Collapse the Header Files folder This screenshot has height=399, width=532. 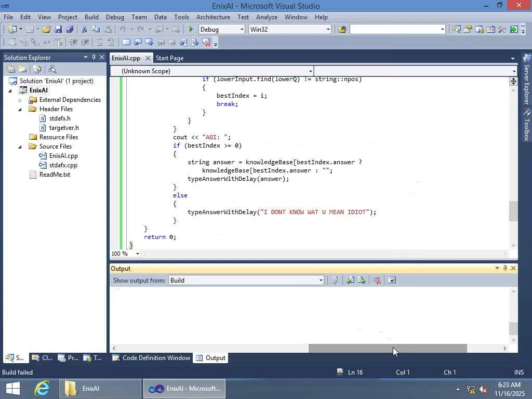click(x=20, y=110)
